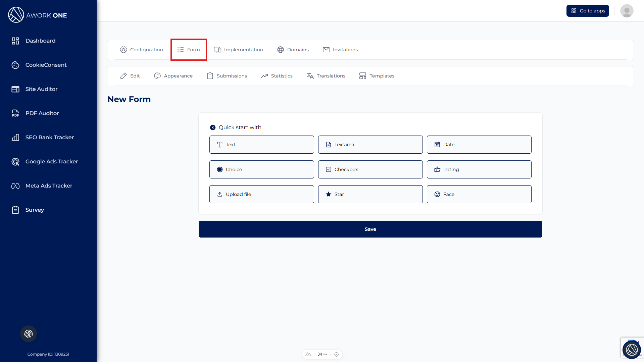The height and width of the screenshot is (362, 644).
Task: Add a Date field to form
Action: 479,145
